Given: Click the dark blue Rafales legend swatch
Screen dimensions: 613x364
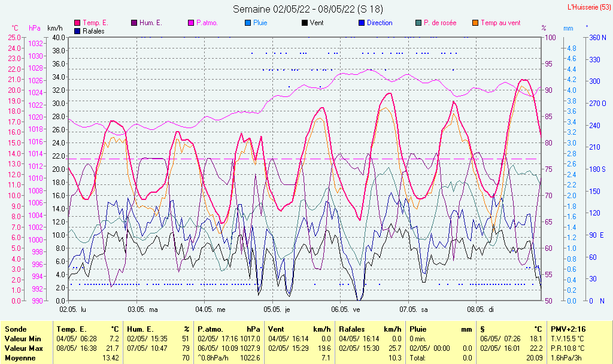Looking at the screenshot, I should click(x=77, y=31).
